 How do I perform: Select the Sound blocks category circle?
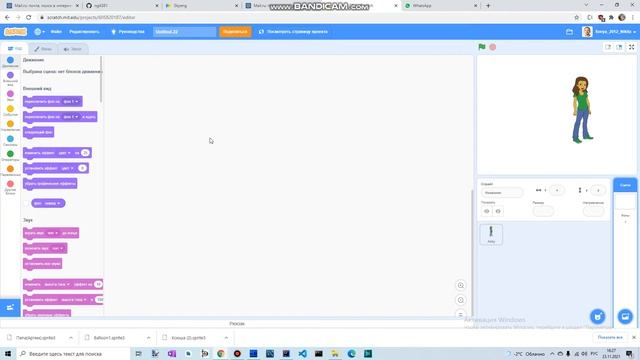10,93
